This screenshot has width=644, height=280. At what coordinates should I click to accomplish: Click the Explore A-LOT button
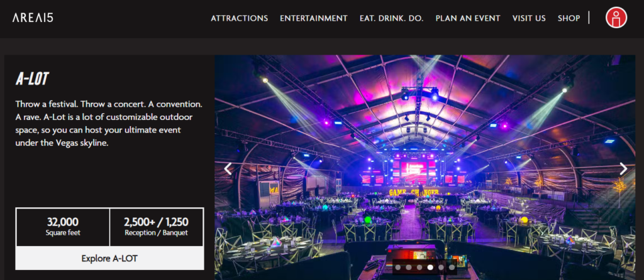point(109,258)
